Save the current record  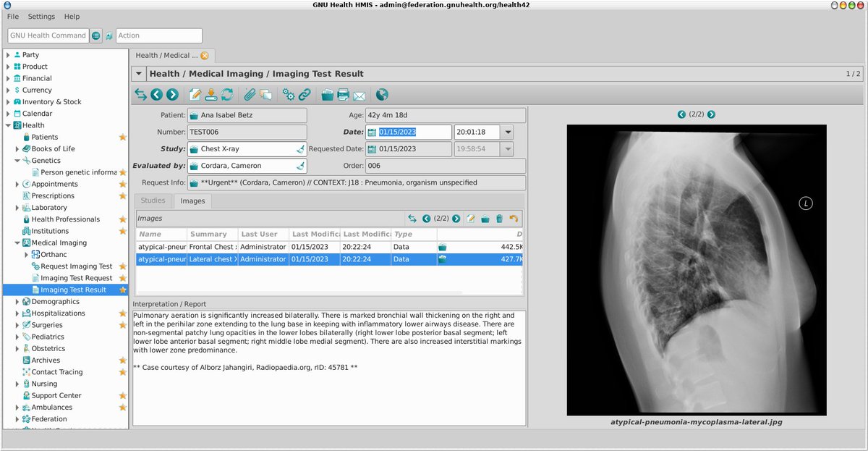click(210, 94)
